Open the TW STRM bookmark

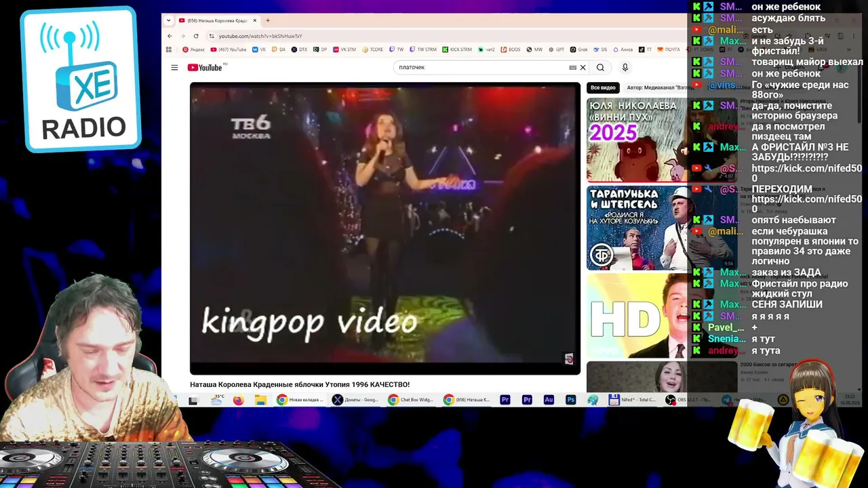coord(423,49)
